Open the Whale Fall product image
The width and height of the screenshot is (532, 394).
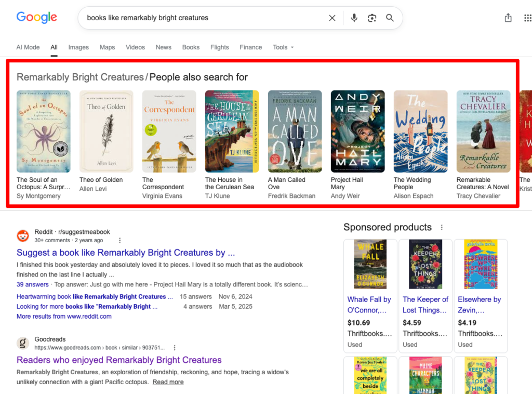(x=370, y=264)
